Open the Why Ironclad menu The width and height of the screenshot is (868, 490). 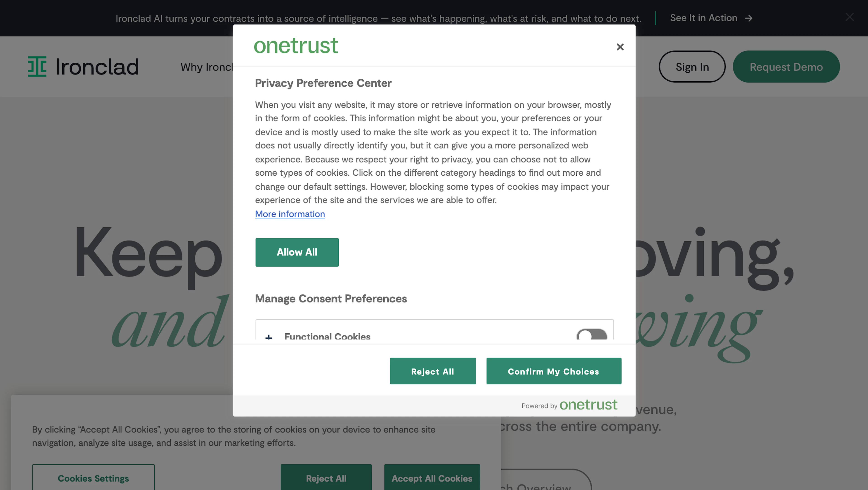click(x=207, y=67)
